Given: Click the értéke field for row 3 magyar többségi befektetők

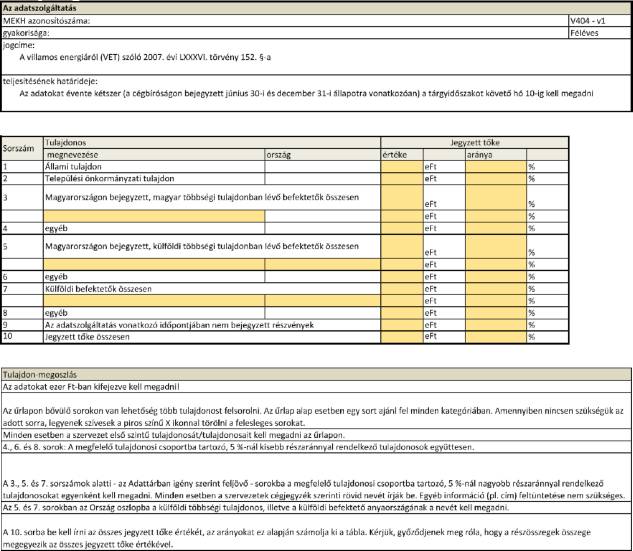Looking at the screenshot, I should pyautogui.click(x=402, y=197).
